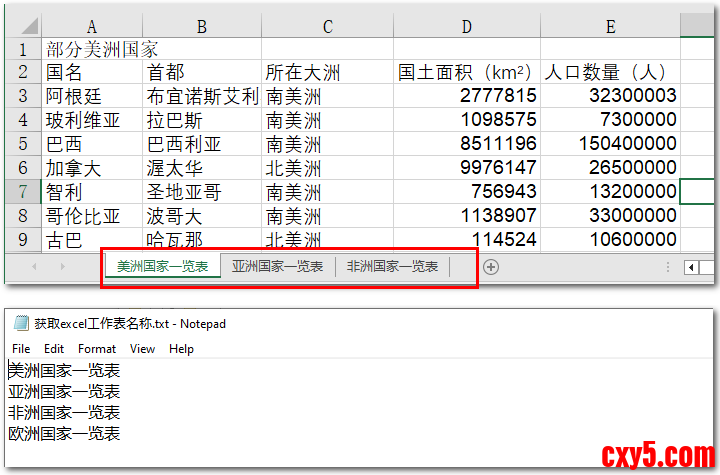The height and width of the screenshot is (475, 720).
Task: Select row 7 header
Action: click(21, 191)
